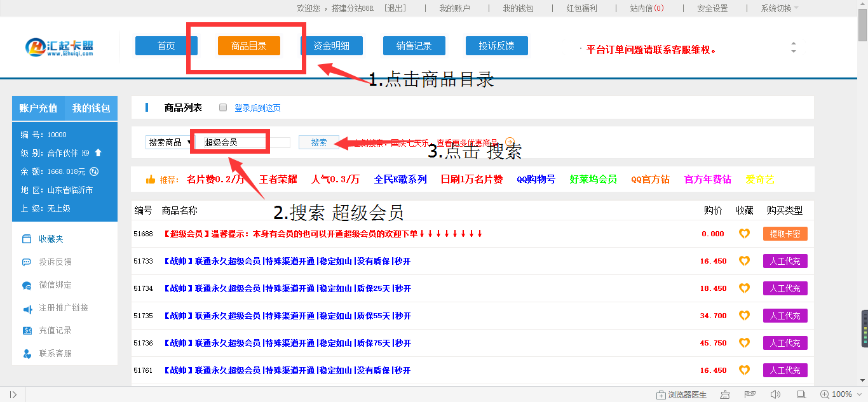Toggle the heart favorite on item 51688
The height and width of the screenshot is (402, 868).
tap(744, 234)
